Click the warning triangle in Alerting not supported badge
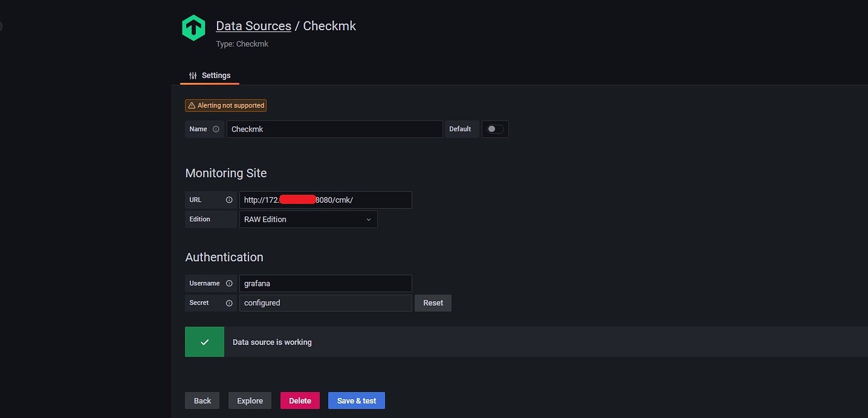Viewport: 868px width, 418px height. pos(191,105)
